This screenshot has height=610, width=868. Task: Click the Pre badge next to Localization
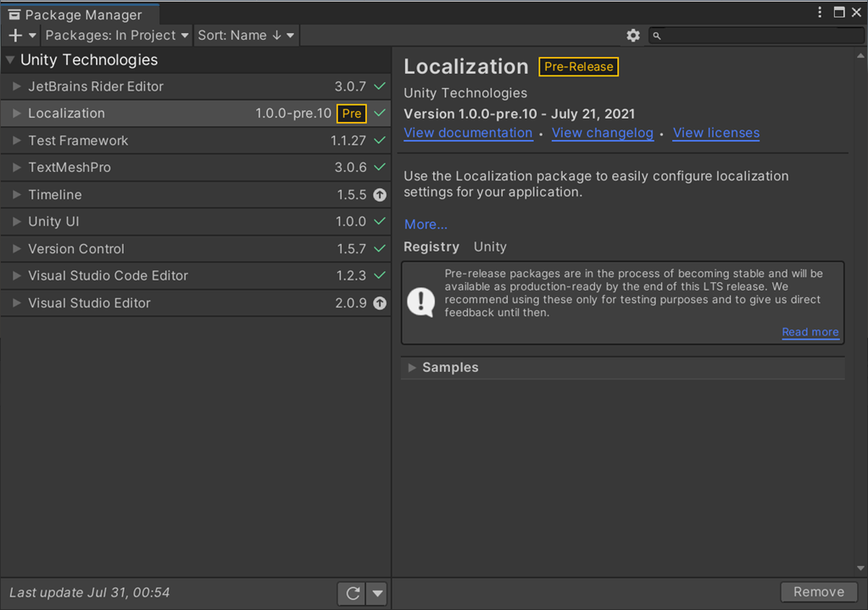(x=351, y=114)
